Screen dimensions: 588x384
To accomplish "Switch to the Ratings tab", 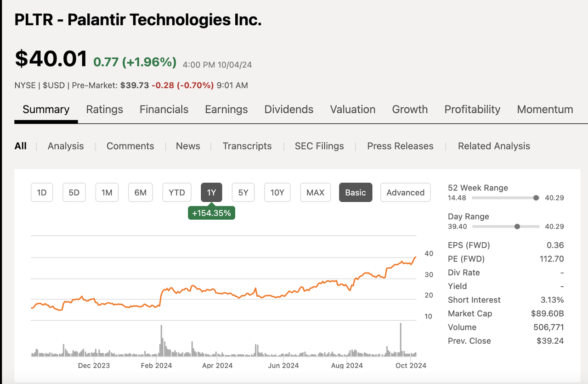I will pos(105,110).
